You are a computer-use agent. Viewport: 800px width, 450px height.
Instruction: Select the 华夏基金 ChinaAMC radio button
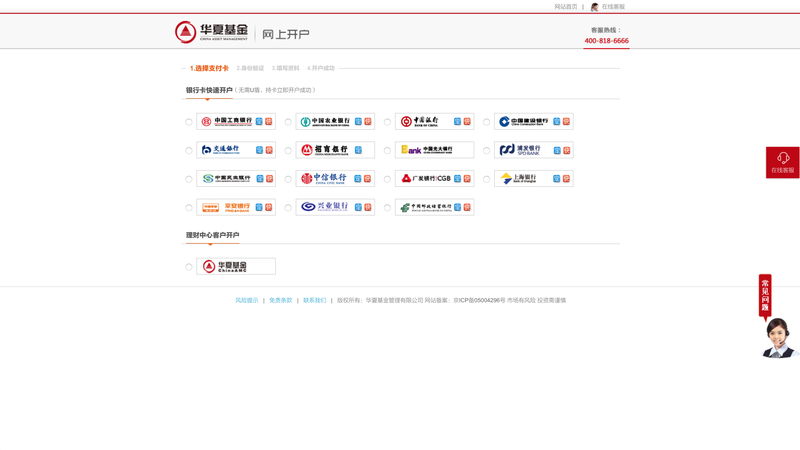(x=189, y=267)
